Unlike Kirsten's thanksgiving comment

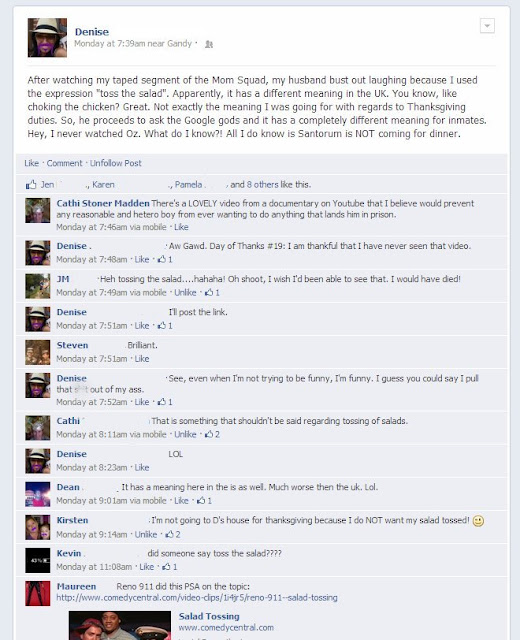tap(146, 534)
